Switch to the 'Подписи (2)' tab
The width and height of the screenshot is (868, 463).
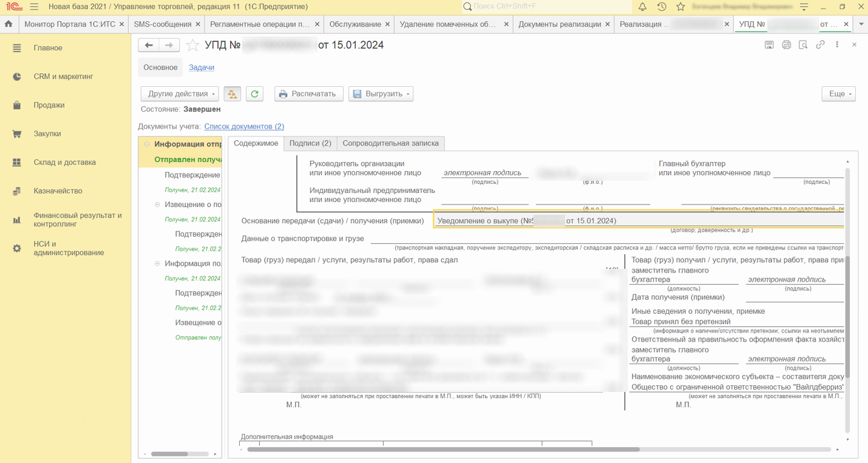310,143
